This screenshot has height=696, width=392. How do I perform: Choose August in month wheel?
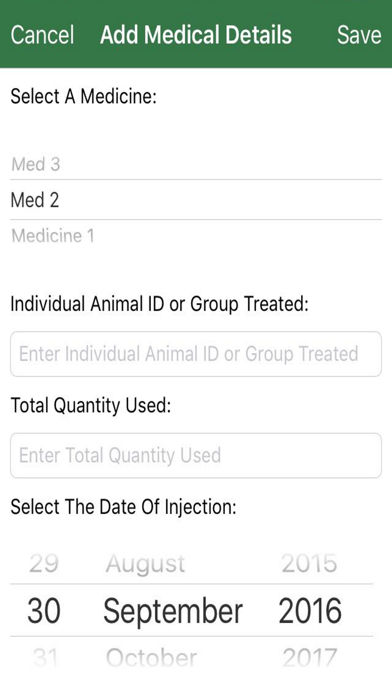145,565
